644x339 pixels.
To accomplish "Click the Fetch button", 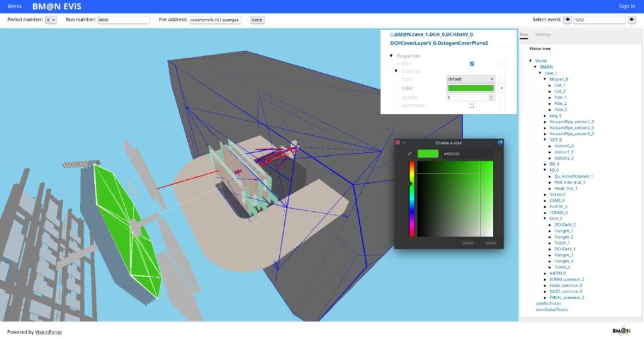I will [x=257, y=20].
